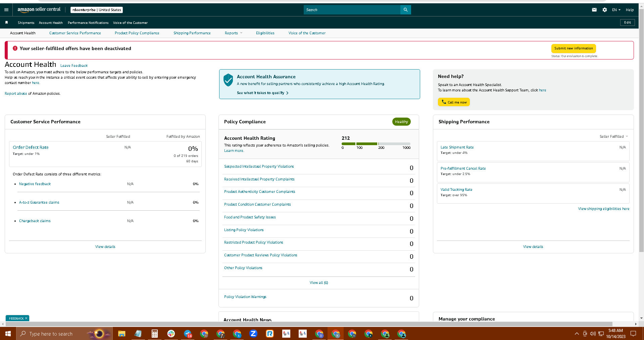Image resolution: width=644 pixels, height=340 pixels.
Task: Click the Account Health Assurance shield icon
Action: [228, 80]
